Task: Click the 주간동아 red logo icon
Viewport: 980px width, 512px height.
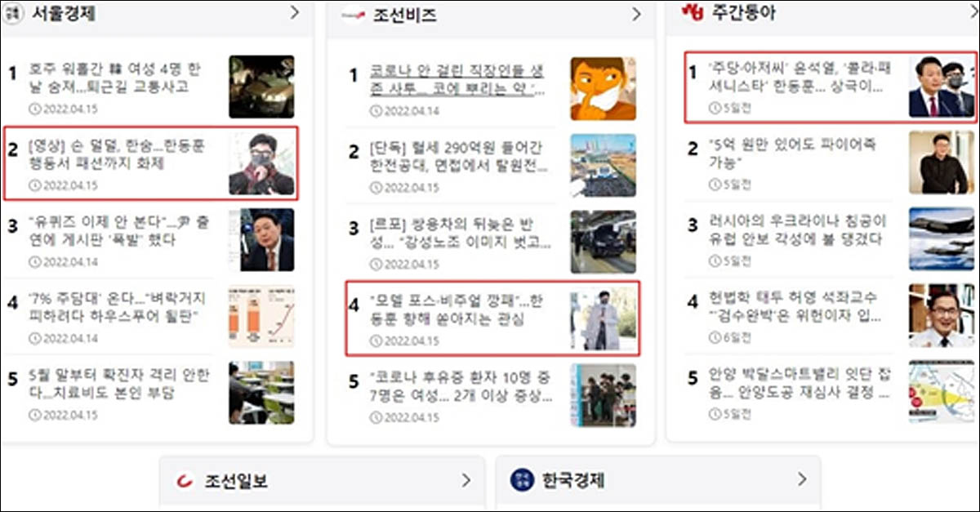Action: (693, 12)
